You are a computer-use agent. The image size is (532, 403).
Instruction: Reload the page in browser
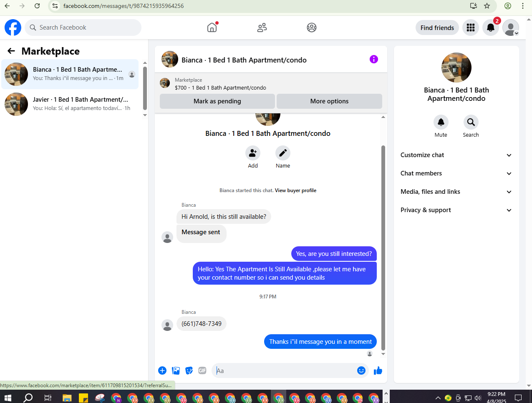[x=37, y=6]
